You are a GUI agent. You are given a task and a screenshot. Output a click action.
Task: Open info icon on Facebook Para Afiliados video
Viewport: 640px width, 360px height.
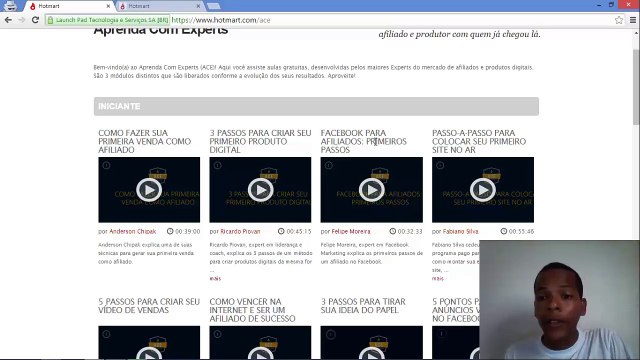tap(329, 165)
